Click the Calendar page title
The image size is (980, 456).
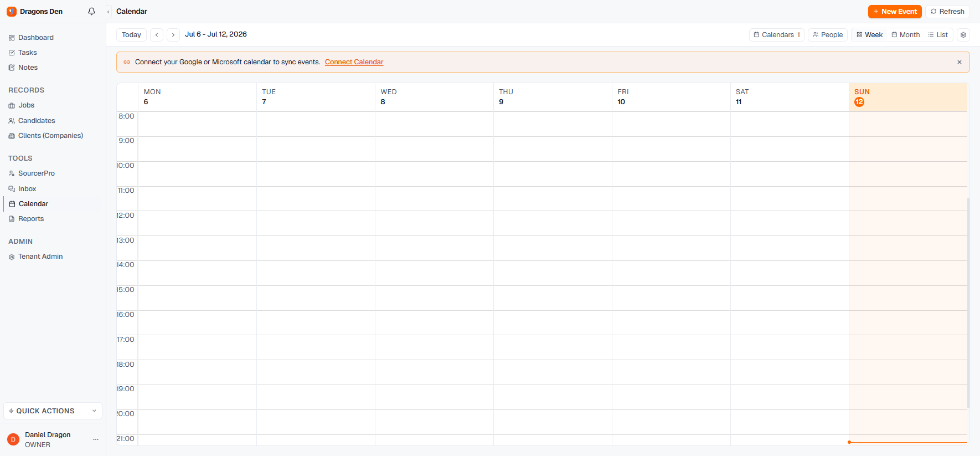(132, 11)
